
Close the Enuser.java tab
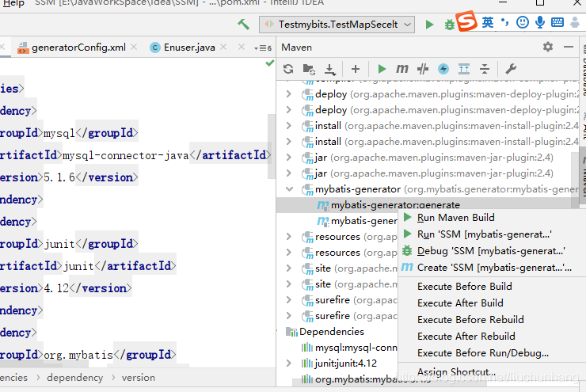click(x=223, y=47)
